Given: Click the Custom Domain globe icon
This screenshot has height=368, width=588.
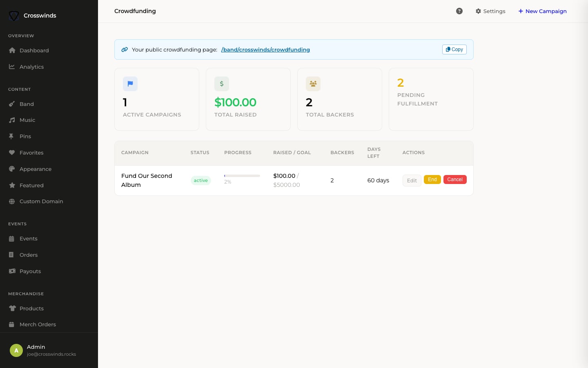Looking at the screenshot, I should [12, 202].
